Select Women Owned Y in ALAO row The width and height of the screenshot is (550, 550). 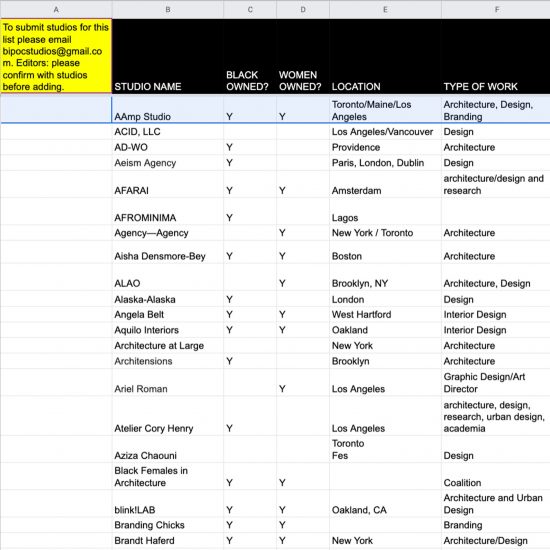(303, 277)
